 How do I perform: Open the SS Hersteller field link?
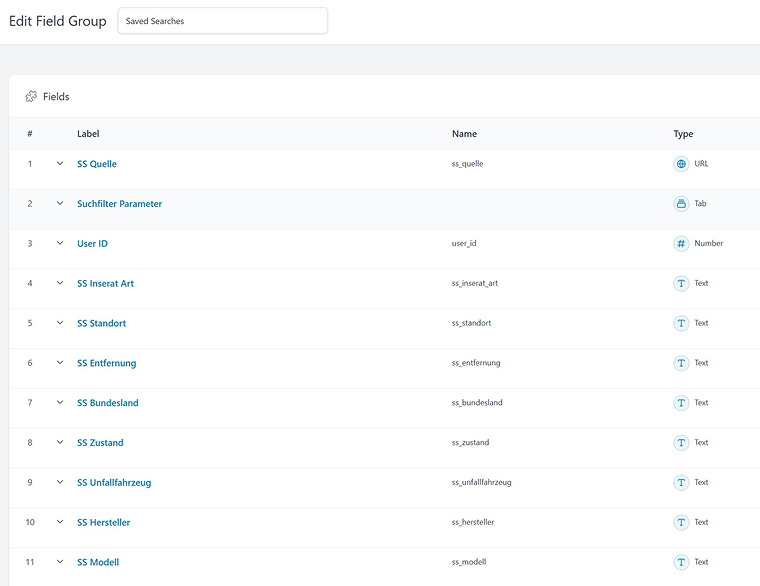click(103, 522)
